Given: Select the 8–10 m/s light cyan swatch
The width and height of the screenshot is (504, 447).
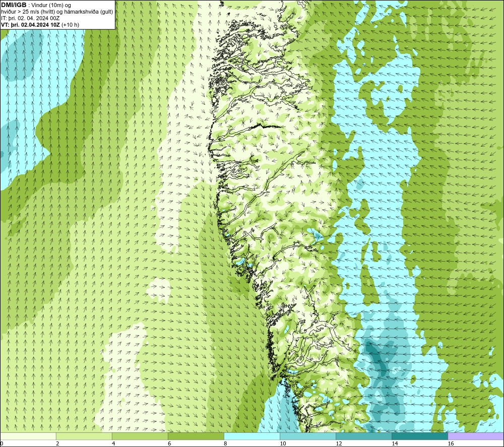Looking at the screenshot, I should pyautogui.click(x=251, y=436).
